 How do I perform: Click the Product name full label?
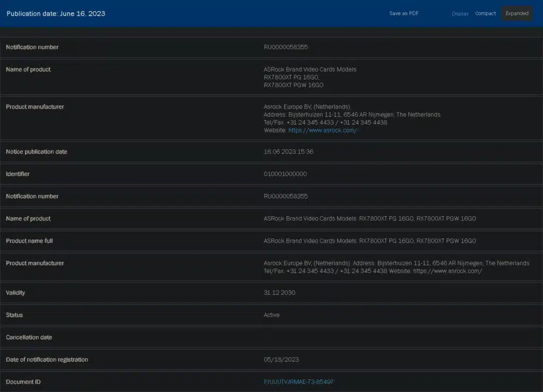point(29,241)
